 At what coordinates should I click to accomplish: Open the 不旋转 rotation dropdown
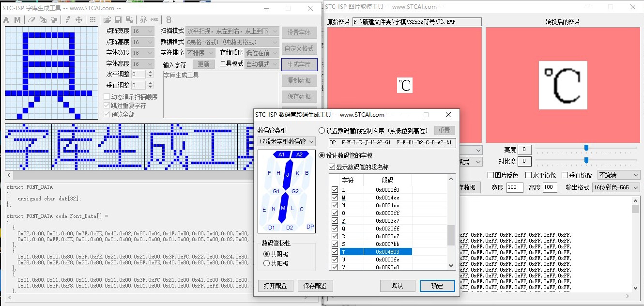coord(619,175)
